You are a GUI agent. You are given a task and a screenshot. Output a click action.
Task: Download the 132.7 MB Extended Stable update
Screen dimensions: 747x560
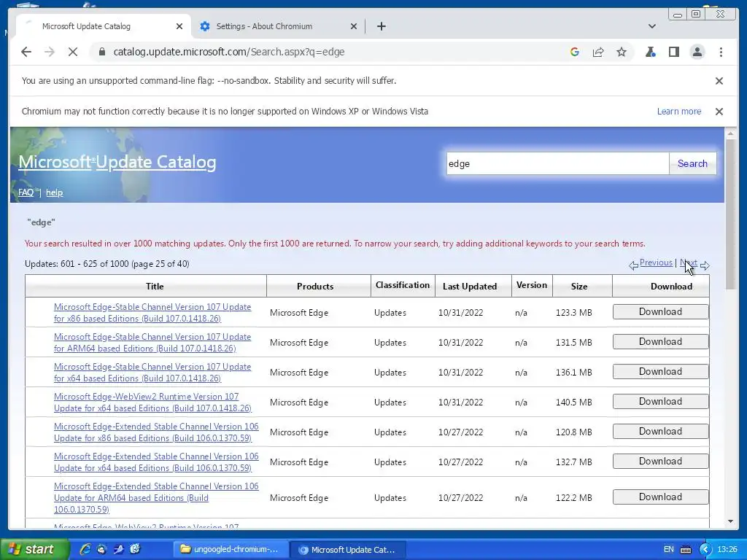click(660, 462)
